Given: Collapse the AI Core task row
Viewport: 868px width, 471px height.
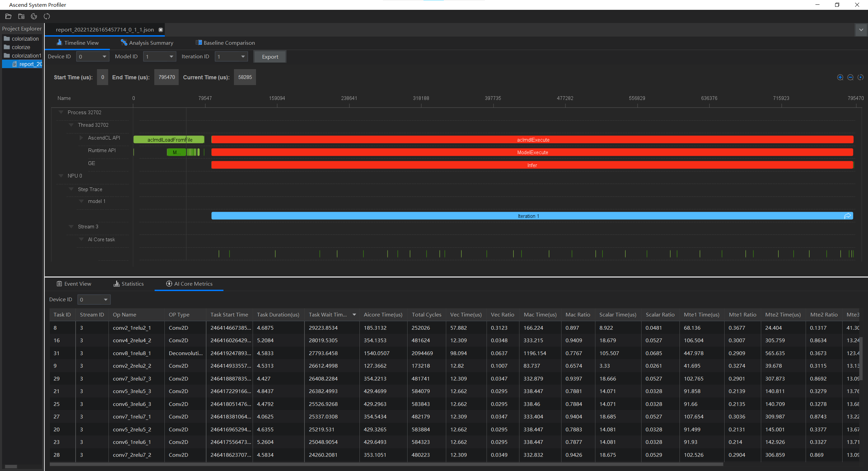Looking at the screenshot, I should point(81,239).
